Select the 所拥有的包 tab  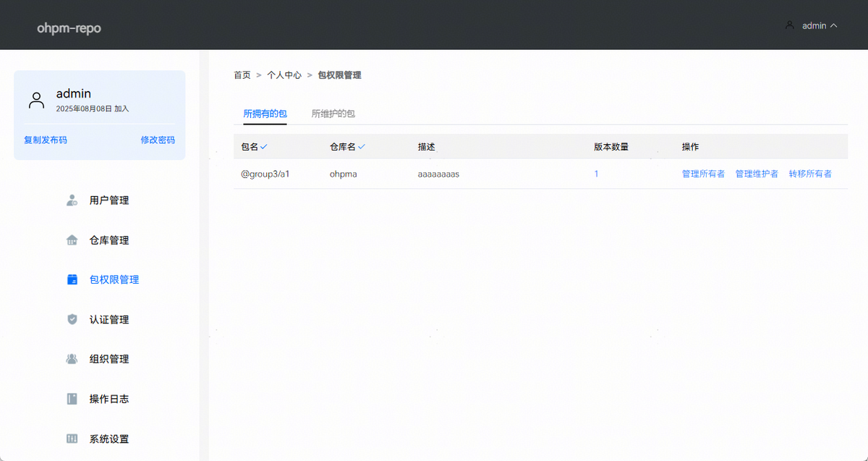pos(265,114)
